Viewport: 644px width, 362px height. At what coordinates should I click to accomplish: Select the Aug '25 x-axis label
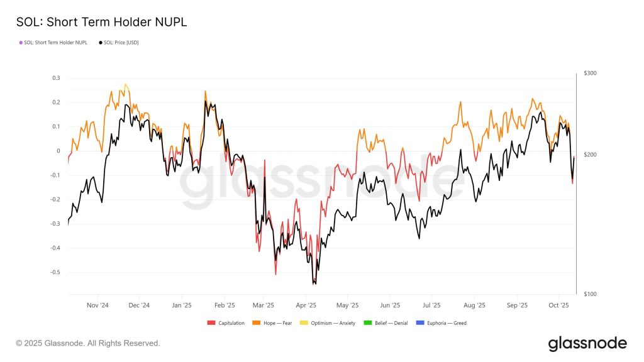click(474, 305)
